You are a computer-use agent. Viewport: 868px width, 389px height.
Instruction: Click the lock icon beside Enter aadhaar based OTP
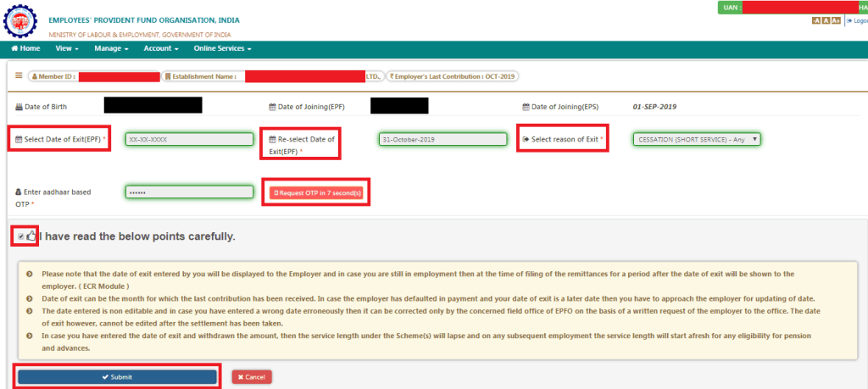(19, 192)
